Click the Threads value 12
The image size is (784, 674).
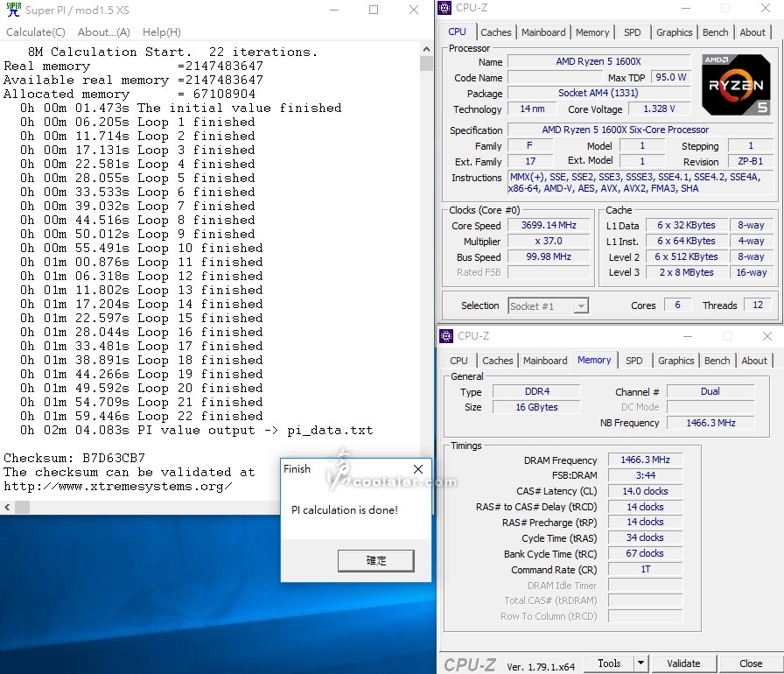pos(758,305)
